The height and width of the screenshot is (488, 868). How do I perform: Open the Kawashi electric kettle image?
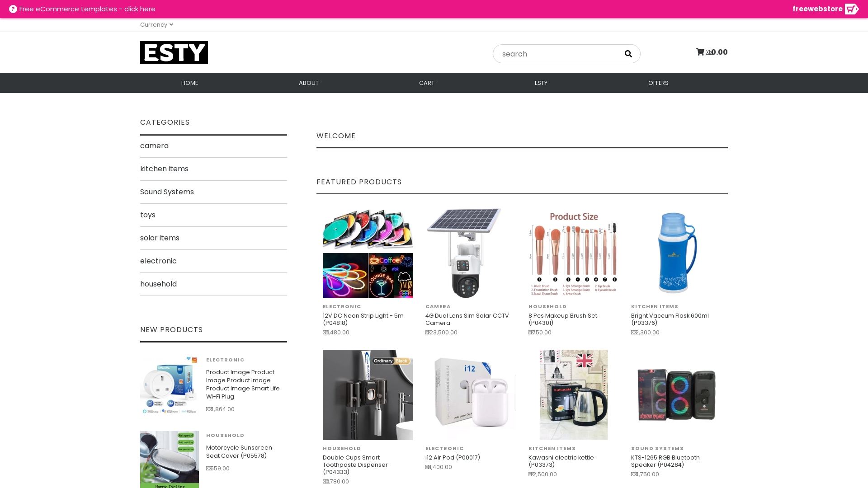[574, 395]
